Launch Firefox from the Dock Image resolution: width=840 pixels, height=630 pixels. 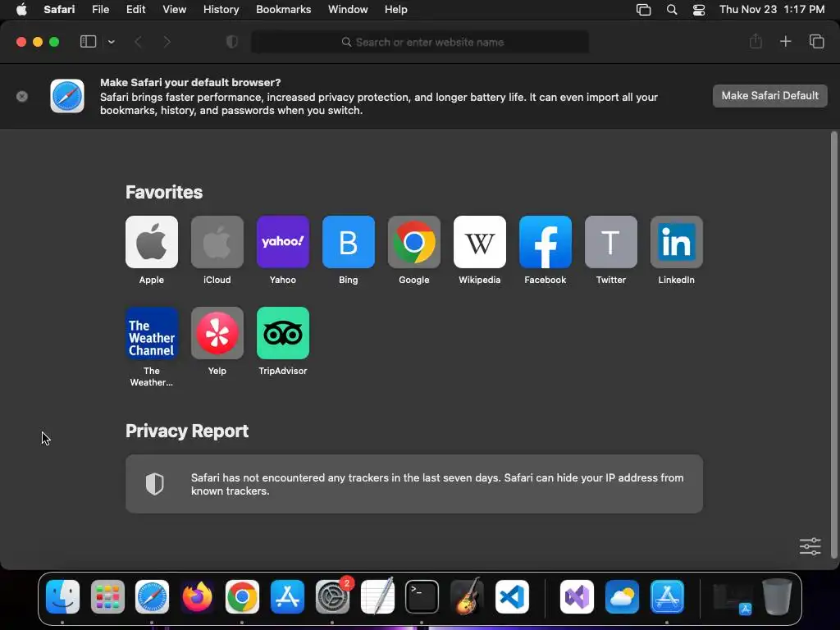tap(197, 597)
